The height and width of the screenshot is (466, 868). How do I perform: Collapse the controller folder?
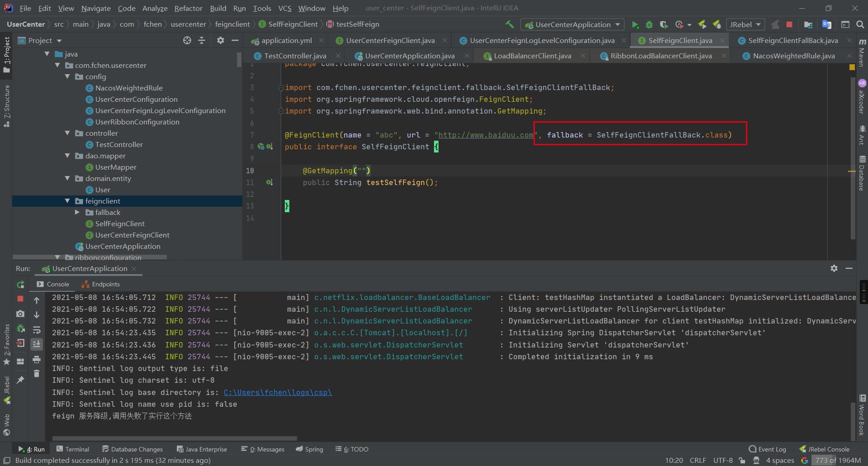(x=67, y=133)
